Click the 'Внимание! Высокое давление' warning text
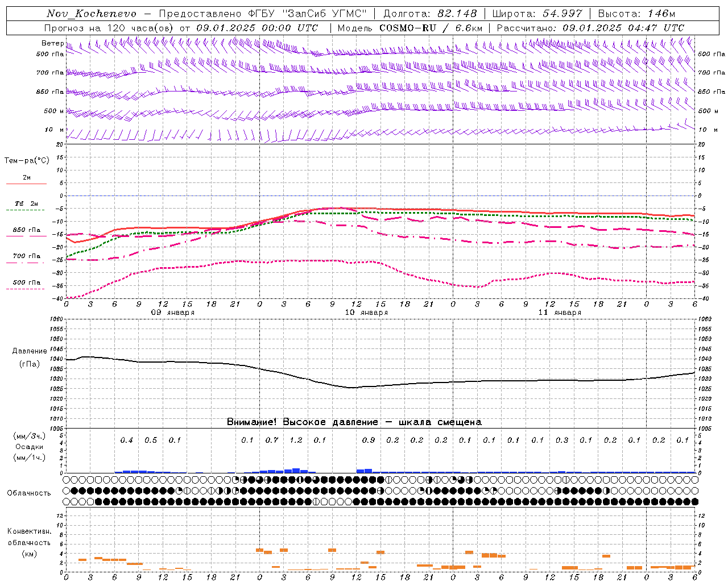 click(x=302, y=422)
